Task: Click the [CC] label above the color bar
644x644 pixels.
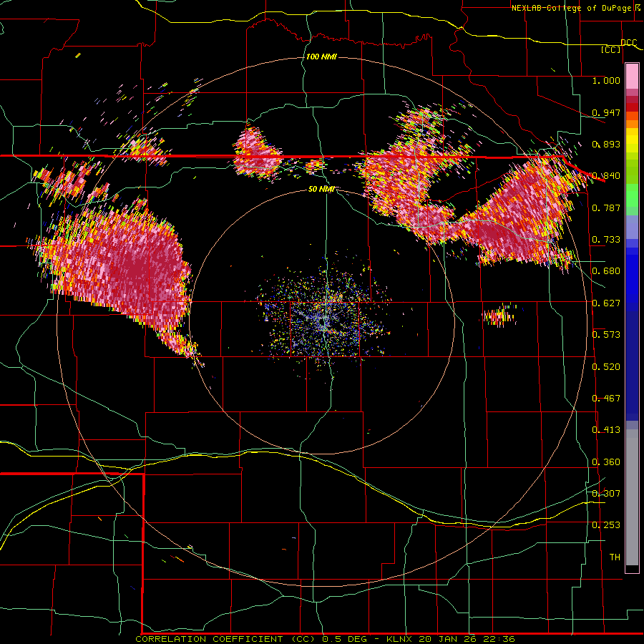Action: (611, 49)
